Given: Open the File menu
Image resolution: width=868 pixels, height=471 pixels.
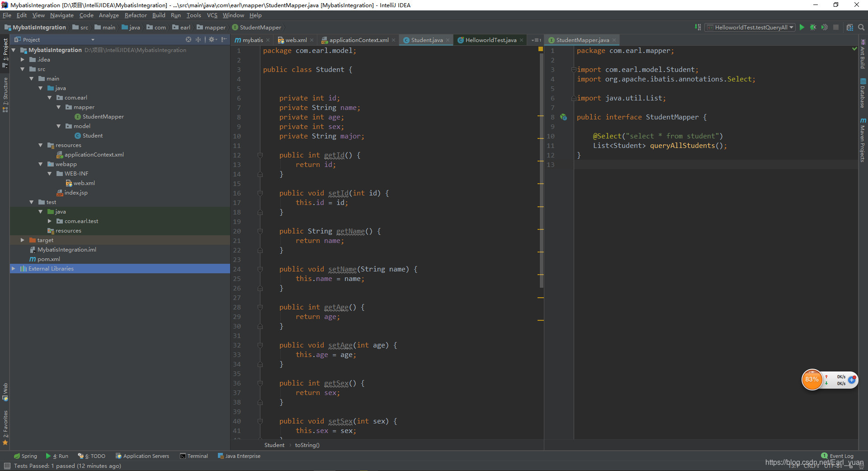Looking at the screenshot, I should 7,15.
